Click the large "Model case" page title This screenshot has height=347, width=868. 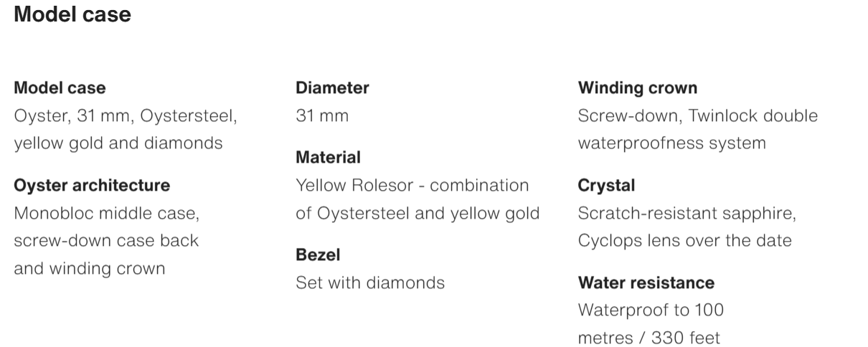[72, 14]
